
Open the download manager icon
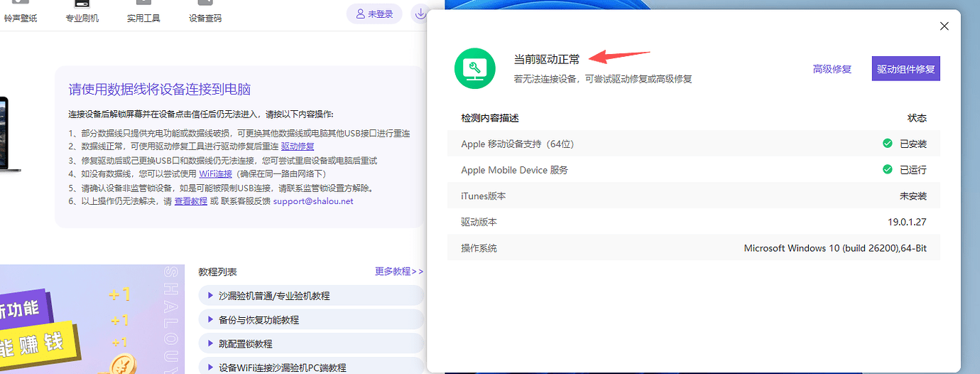click(420, 14)
